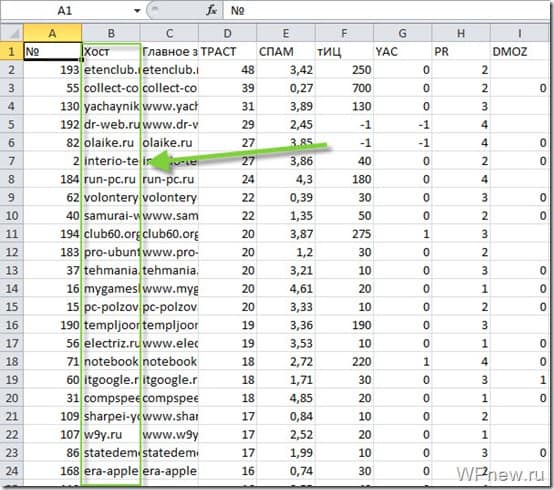This screenshot has height=490, width=554.
Task: Select column B header
Action: pos(111,34)
